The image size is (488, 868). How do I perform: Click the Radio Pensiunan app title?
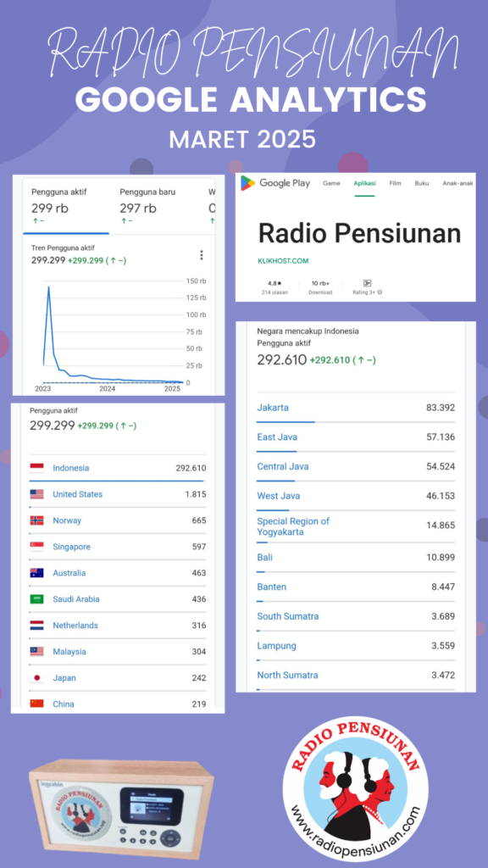(x=359, y=234)
